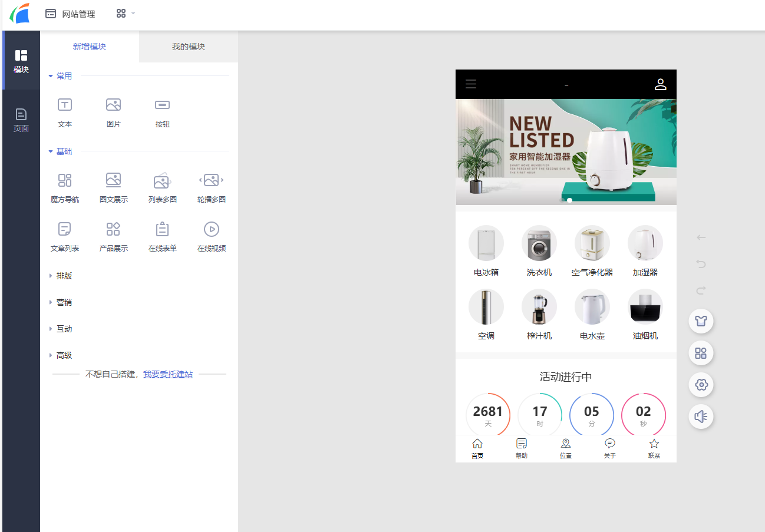The image size is (765, 532).
Task: Open the 页面 pages sidebar panel
Action: click(x=21, y=120)
